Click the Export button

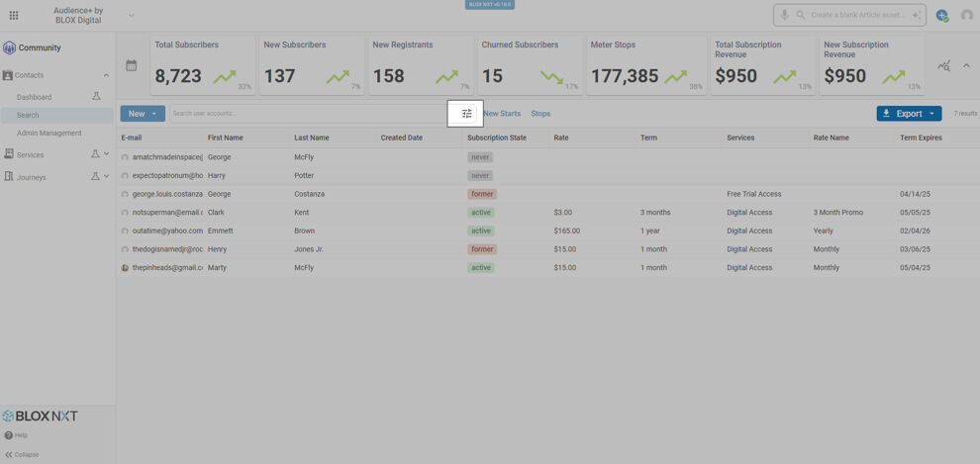point(909,114)
